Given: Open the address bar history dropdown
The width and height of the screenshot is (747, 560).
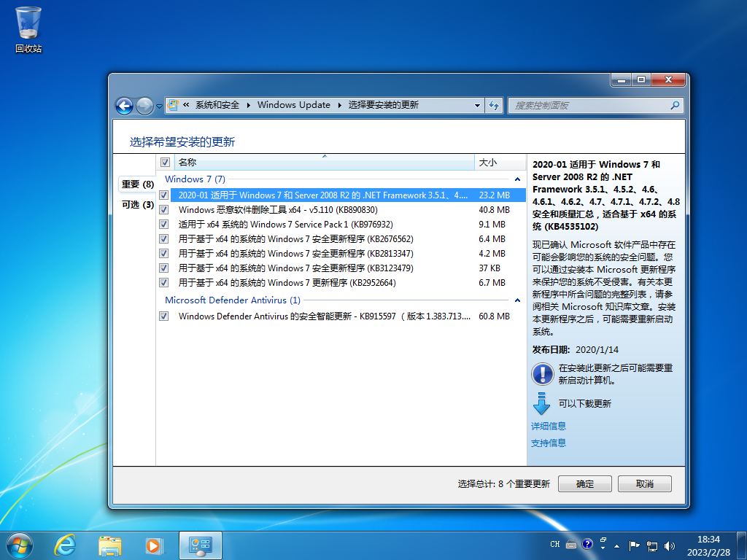Looking at the screenshot, I should click(477, 105).
